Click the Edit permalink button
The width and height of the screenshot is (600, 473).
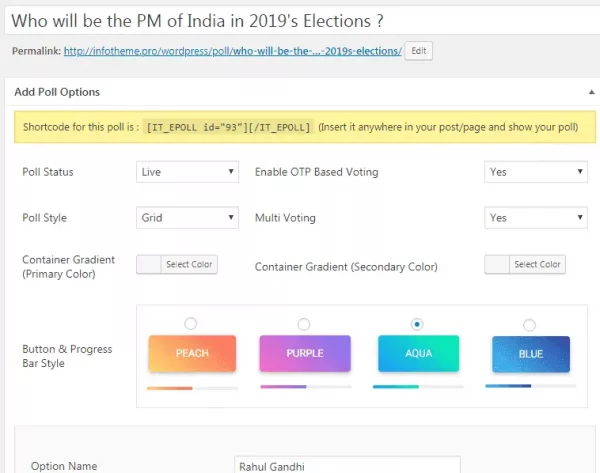419,51
